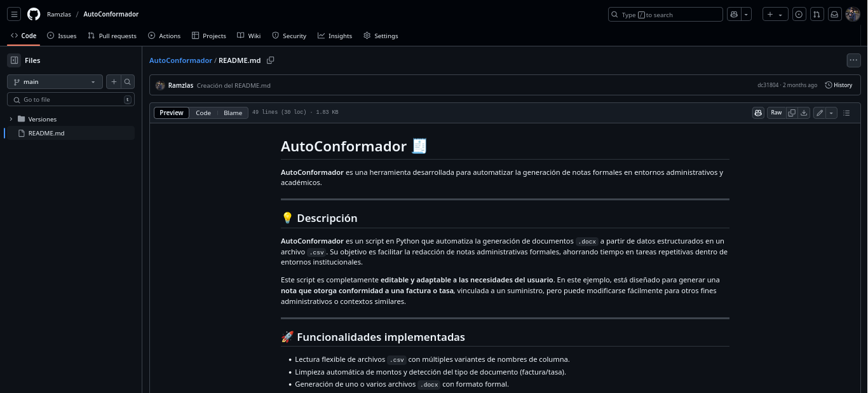Open the file outline icon
This screenshot has height=393, width=868.
(x=846, y=113)
